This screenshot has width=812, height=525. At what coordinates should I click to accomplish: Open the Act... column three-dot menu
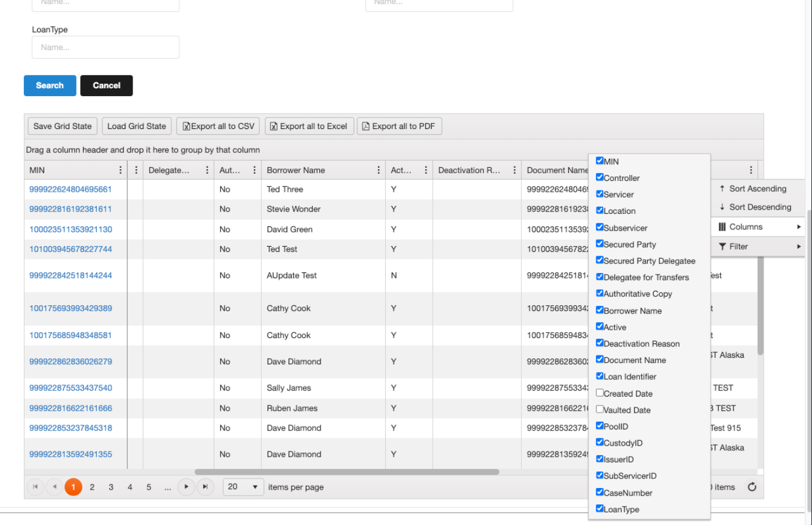point(426,170)
